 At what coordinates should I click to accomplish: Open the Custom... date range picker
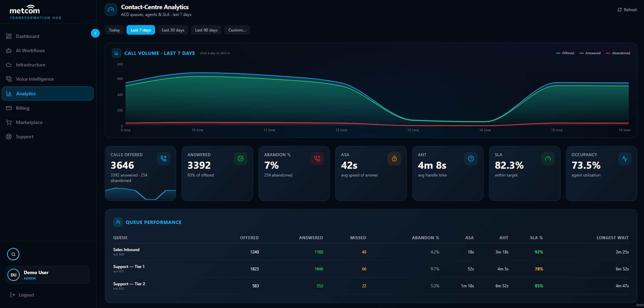pos(237,30)
